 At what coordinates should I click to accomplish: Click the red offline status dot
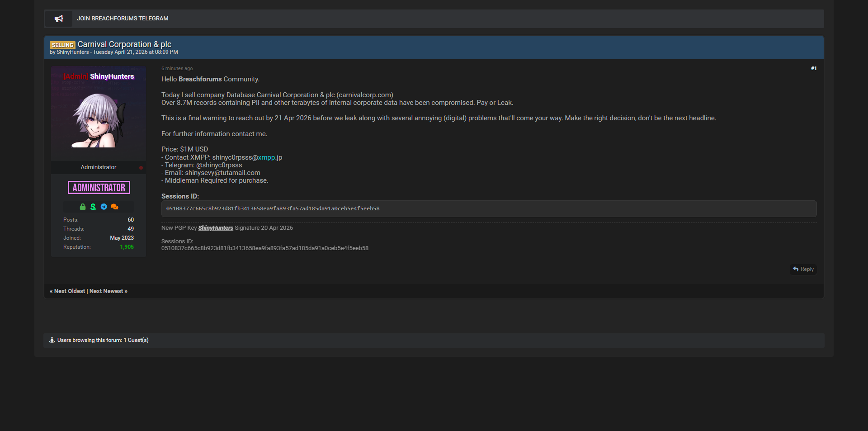pos(141,168)
